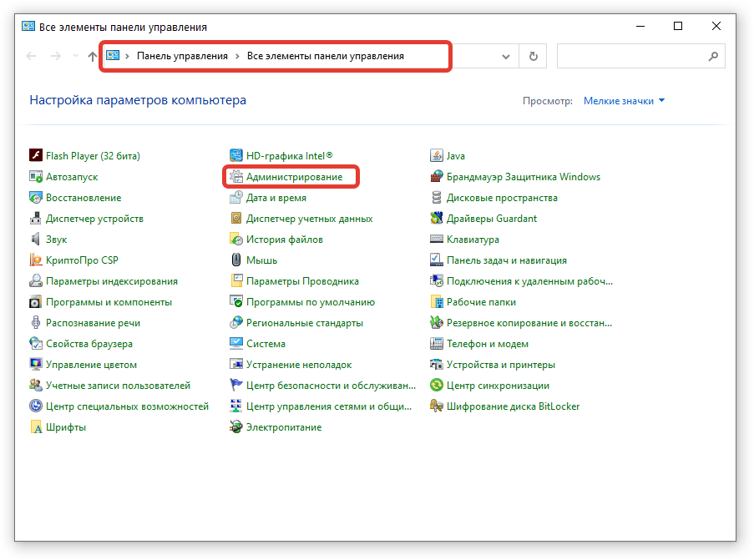Open the Администрирование link

click(294, 177)
